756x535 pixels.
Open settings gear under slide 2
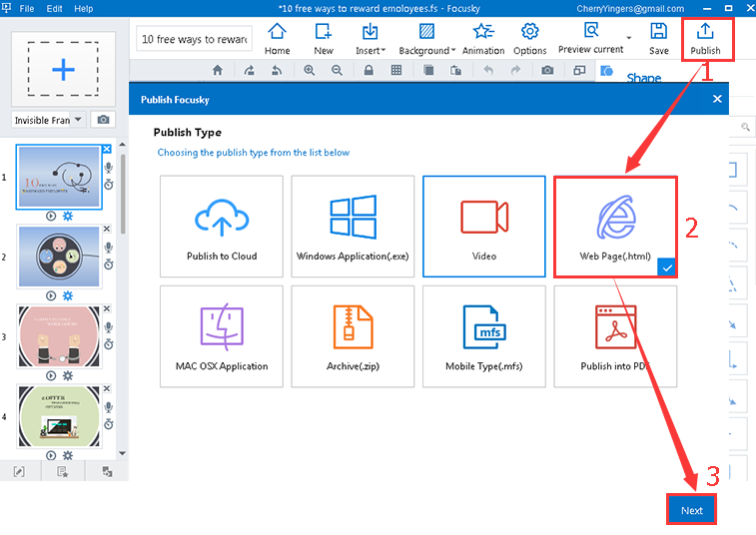point(68,295)
